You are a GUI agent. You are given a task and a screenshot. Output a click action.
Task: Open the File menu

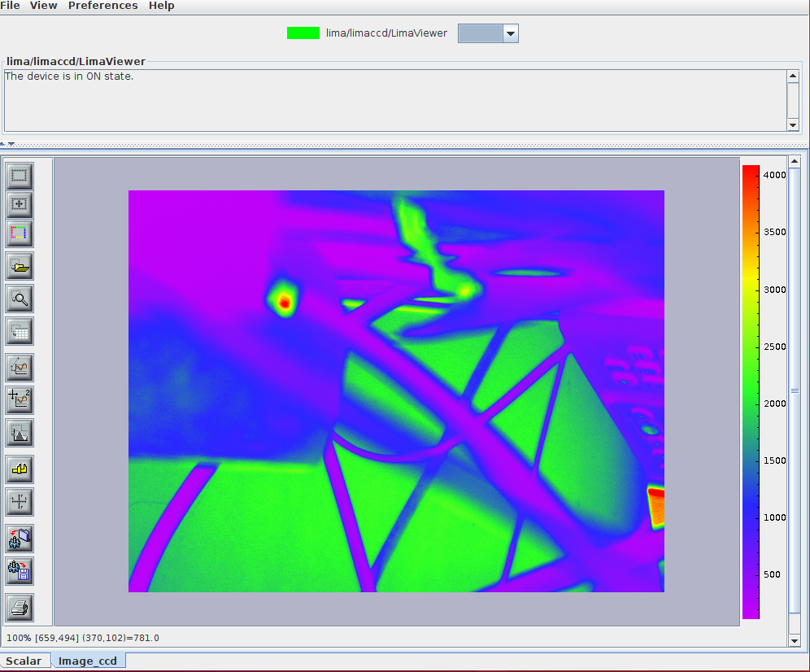11,6
